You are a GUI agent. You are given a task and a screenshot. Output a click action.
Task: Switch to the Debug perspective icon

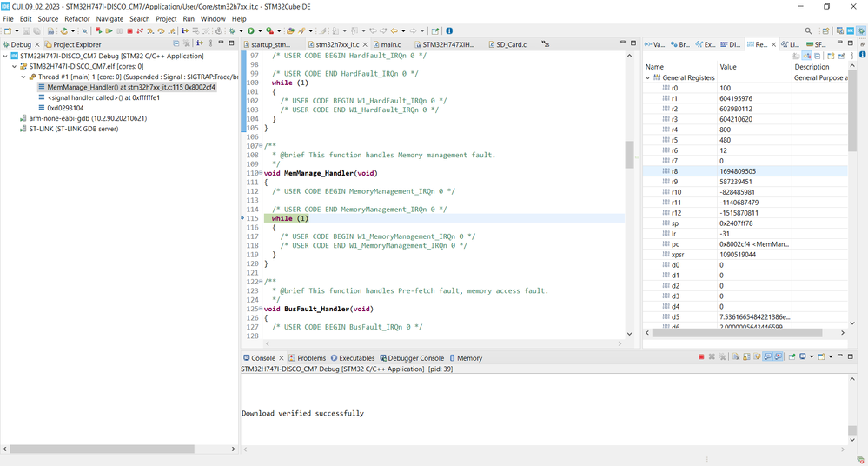860,31
